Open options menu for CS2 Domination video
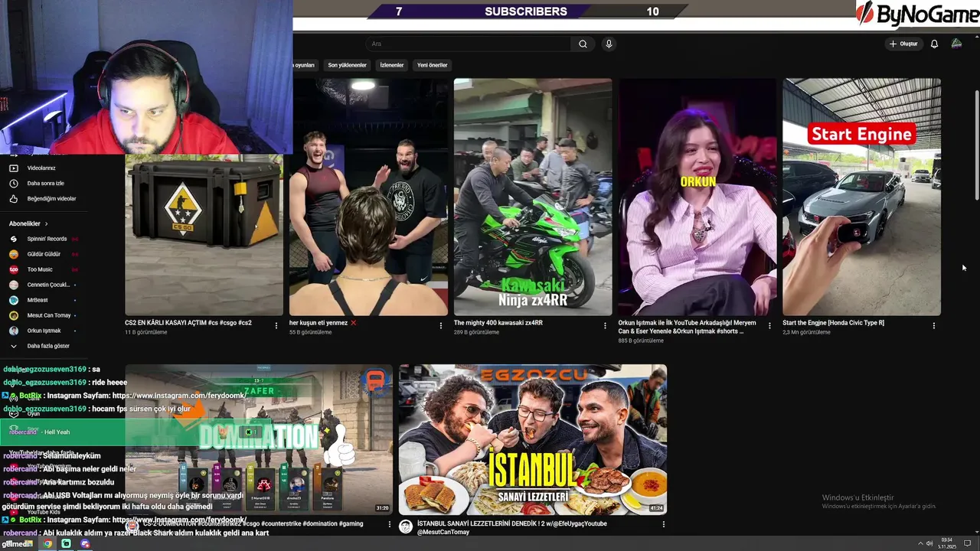The height and width of the screenshot is (551, 980). pyautogui.click(x=390, y=525)
